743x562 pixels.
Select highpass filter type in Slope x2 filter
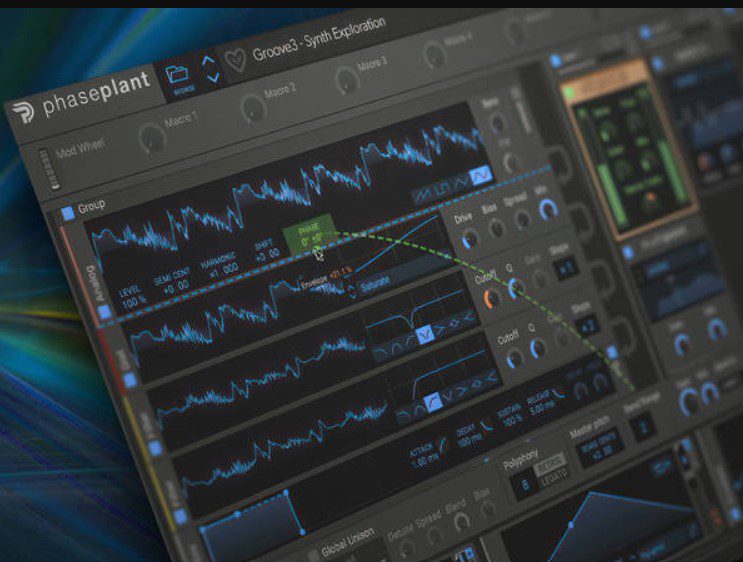point(433,402)
